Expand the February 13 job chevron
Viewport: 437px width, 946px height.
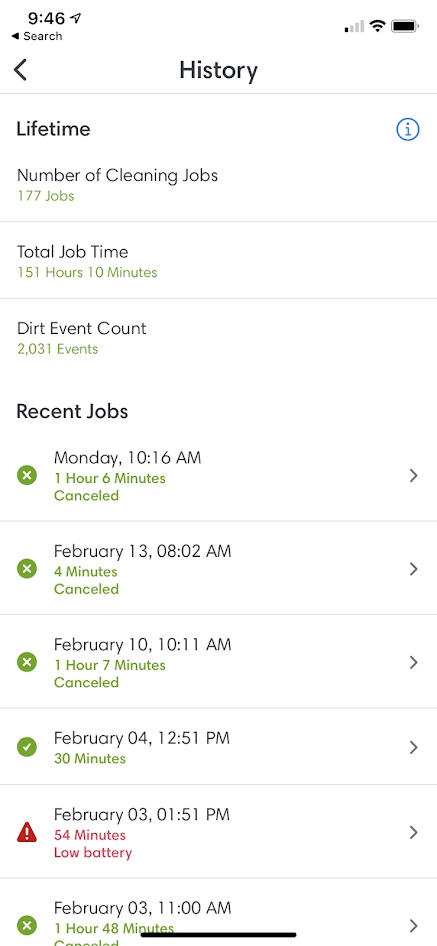pyautogui.click(x=413, y=569)
